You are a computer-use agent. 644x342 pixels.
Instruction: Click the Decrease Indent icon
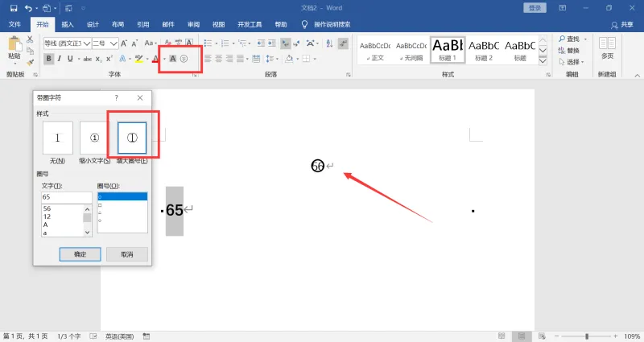click(x=261, y=43)
